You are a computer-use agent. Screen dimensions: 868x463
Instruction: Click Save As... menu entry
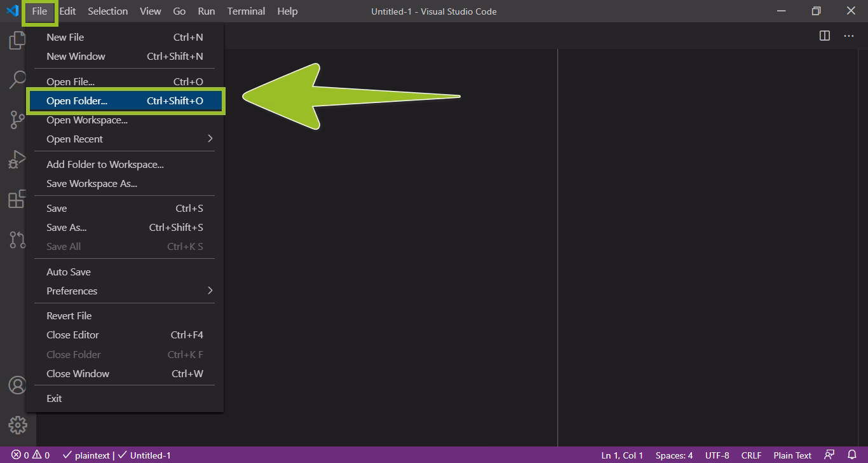(125, 227)
